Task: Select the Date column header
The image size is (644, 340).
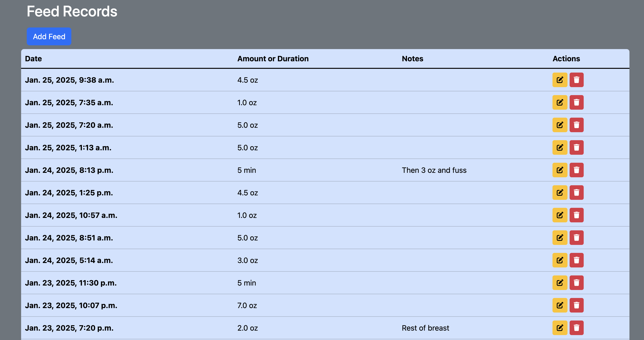Action: tap(34, 58)
